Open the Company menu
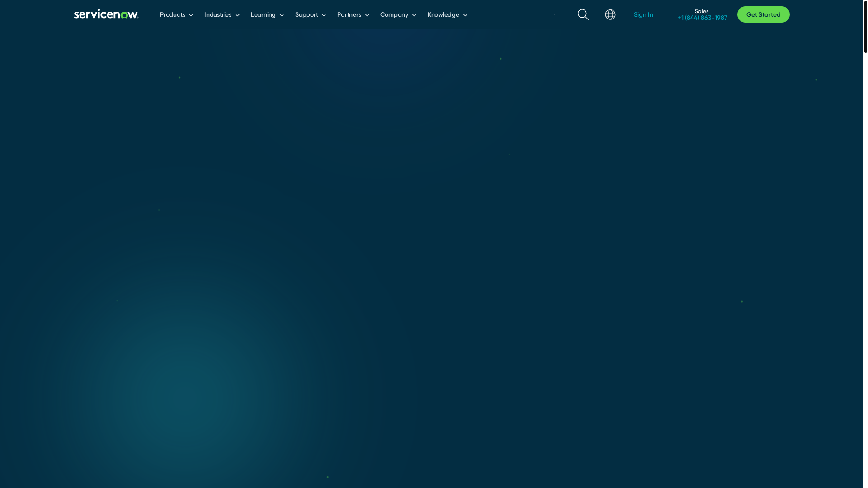The width and height of the screenshot is (868, 488). point(398,15)
